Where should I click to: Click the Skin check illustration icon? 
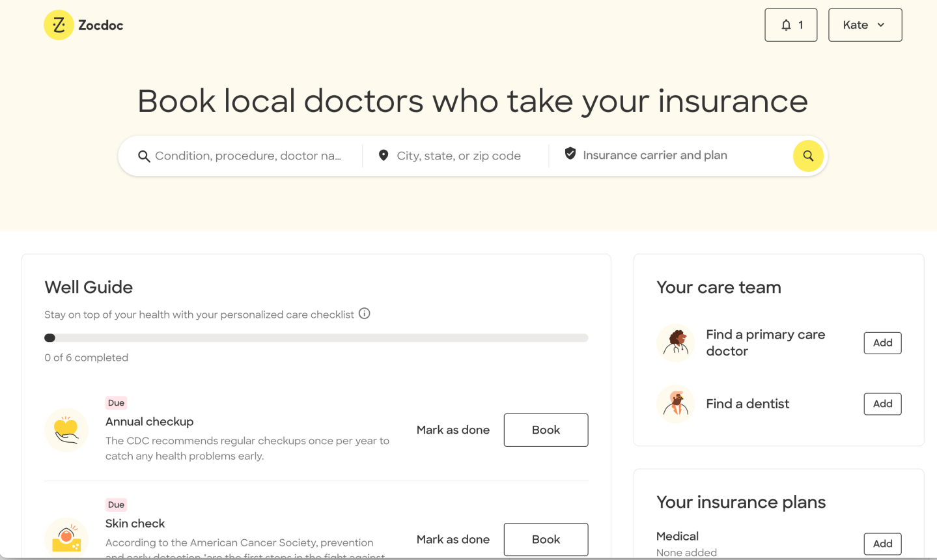pyautogui.click(x=66, y=539)
